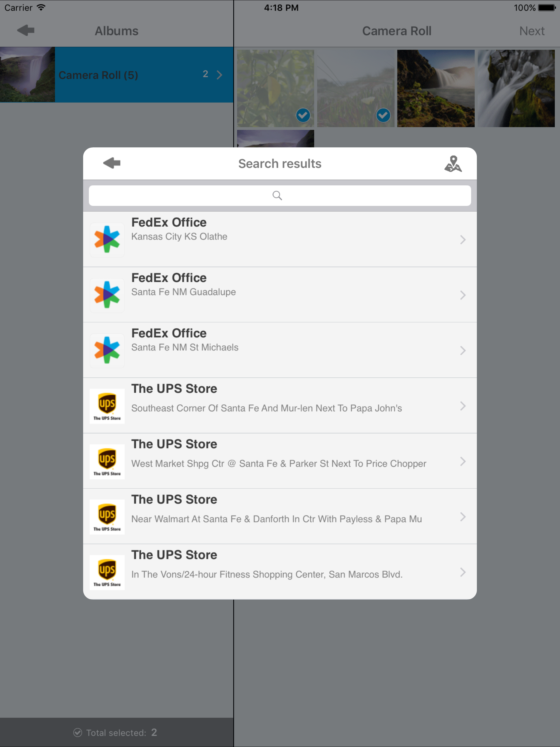Open chevron for UPS Store near Walmart Danforth
This screenshot has width=560, height=747.
[463, 517]
